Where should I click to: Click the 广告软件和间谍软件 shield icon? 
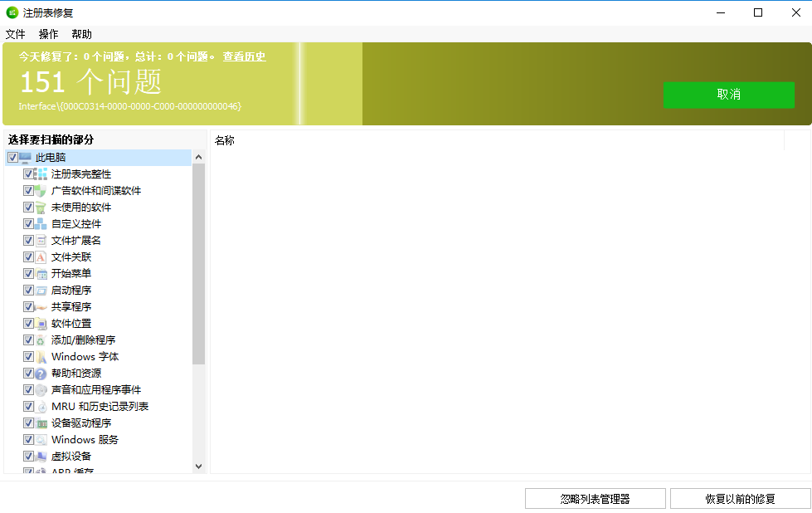pos(41,191)
